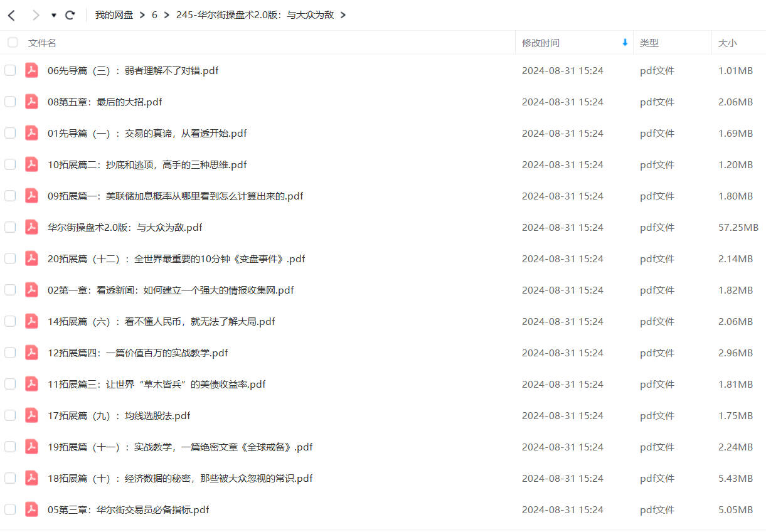766x532 pixels.
Task: Click PDF icon of 17拓展篇（九）
Action: (31, 415)
